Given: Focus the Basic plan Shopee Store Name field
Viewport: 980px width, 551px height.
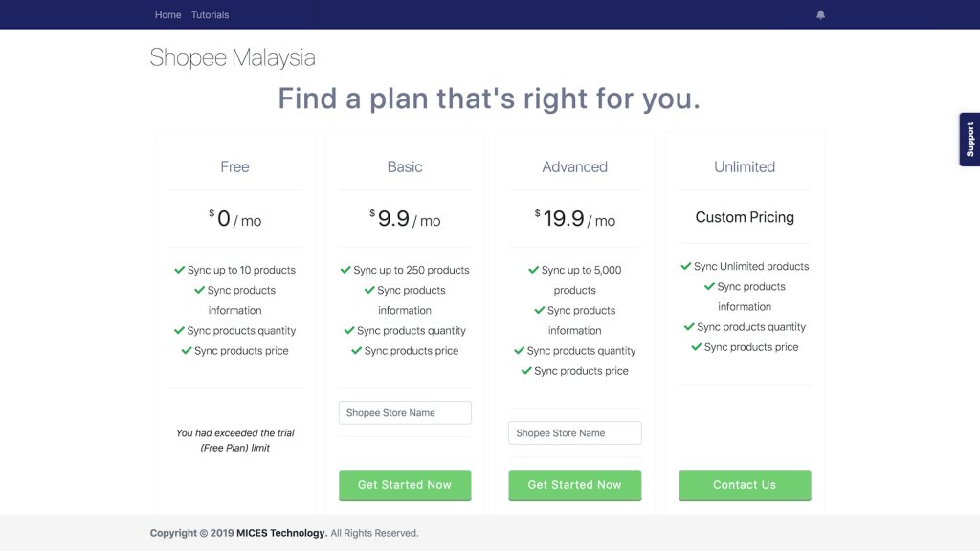Looking at the screenshot, I should tap(405, 413).
